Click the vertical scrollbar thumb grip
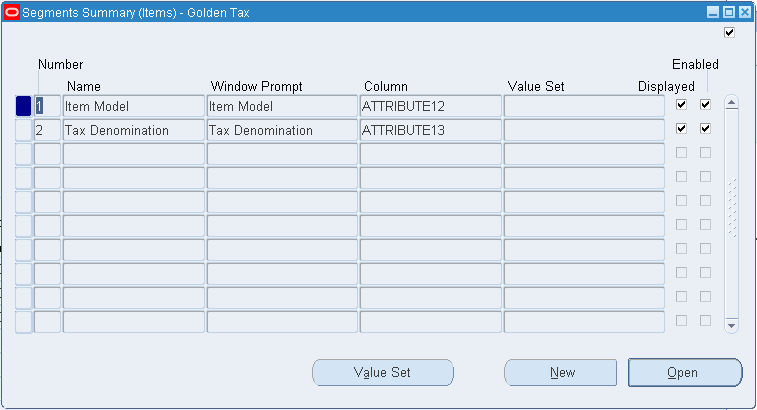Screen dimensions: 757x410 coord(732,208)
